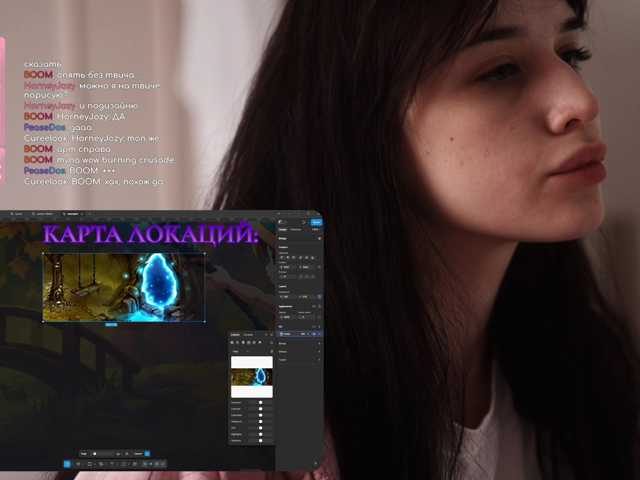Click the align horizontal centers icon
This screenshot has height=480, width=640.
click(288, 258)
